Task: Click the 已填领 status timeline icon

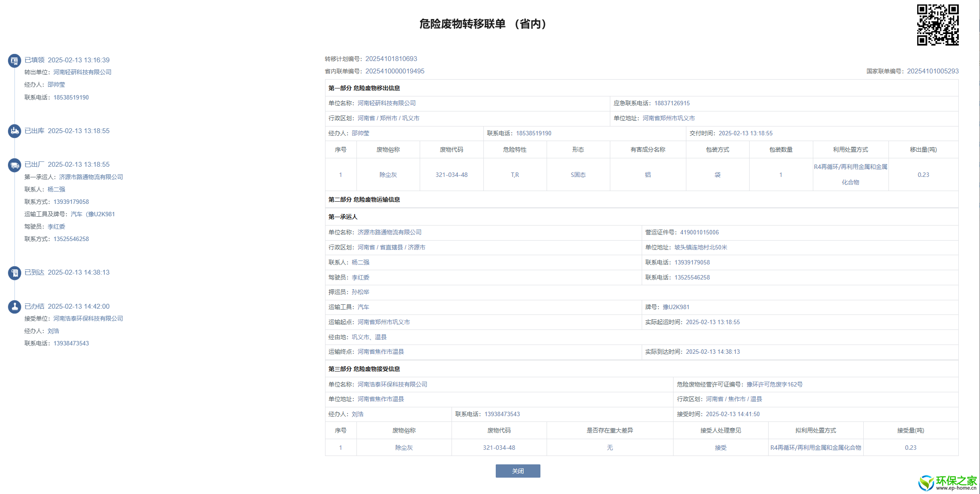Action: (15, 61)
